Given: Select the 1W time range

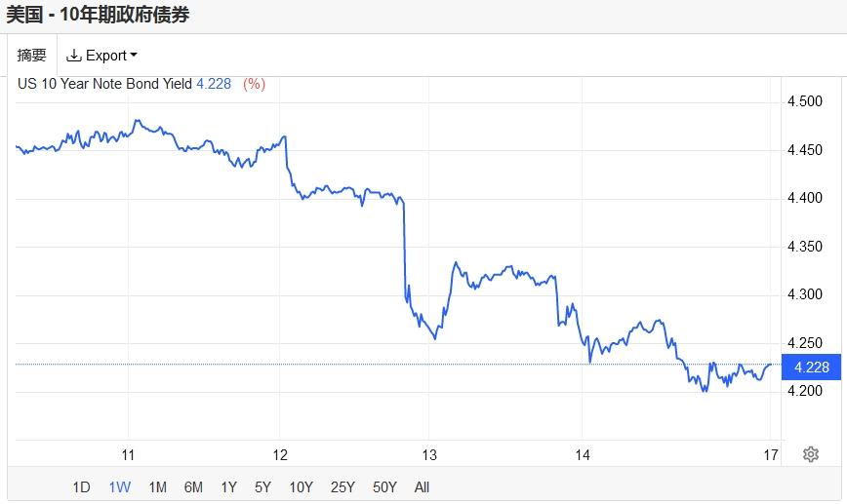Looking at the screenshot, I should 119,486.
